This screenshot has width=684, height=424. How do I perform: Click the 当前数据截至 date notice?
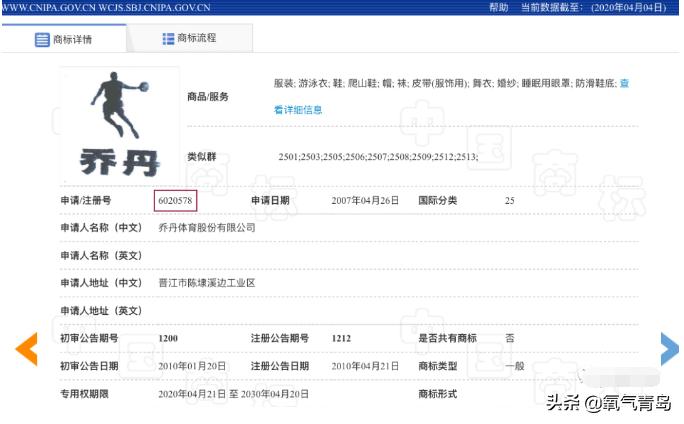click(x=594, y=7)
